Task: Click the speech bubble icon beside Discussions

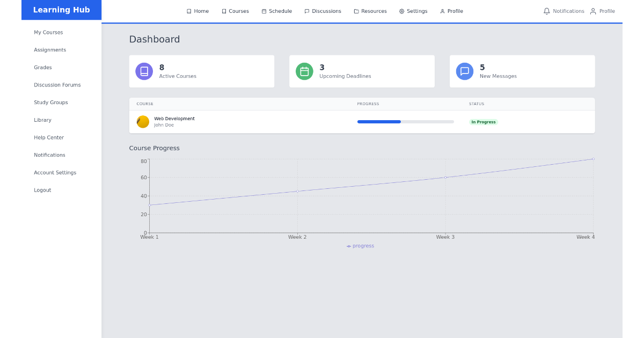Action: (307, 11)
